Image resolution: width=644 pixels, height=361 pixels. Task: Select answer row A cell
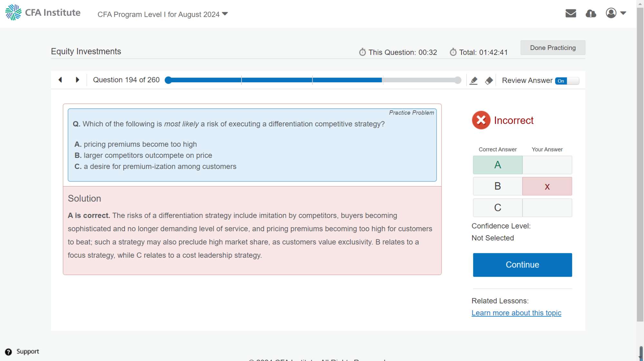tap(497, 165)
